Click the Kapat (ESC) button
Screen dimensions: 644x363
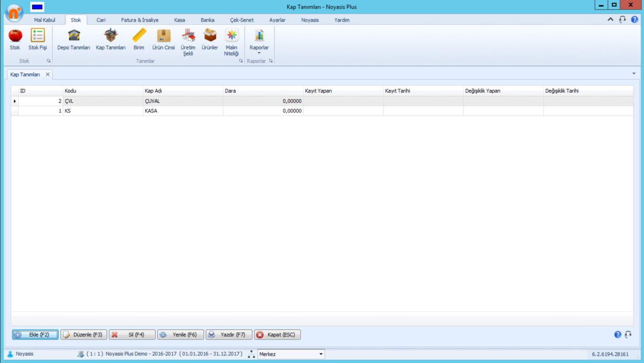tap(277, 335)
